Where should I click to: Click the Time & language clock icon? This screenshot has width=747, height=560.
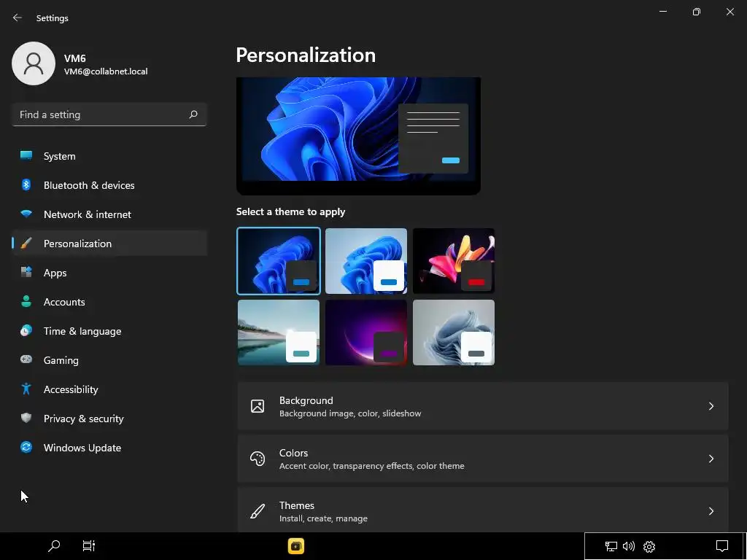pos(26,330)
